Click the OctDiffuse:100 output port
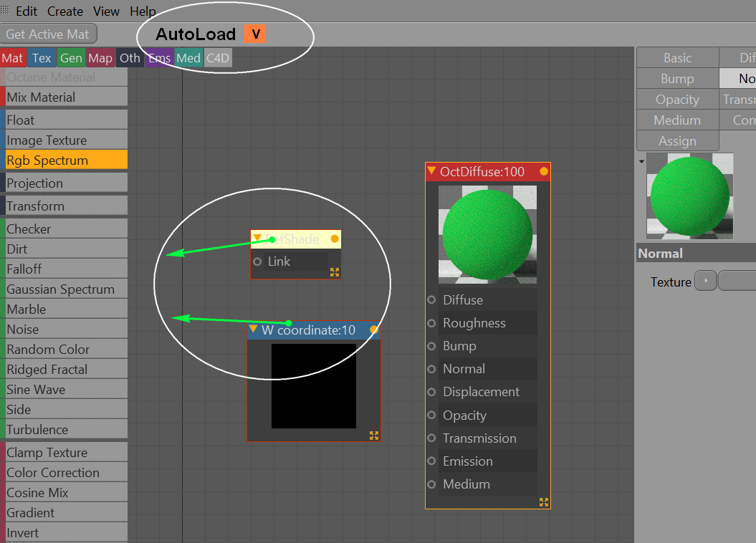Image resolution: width=756 pixels, height=543 pixels. pos(544,171)
